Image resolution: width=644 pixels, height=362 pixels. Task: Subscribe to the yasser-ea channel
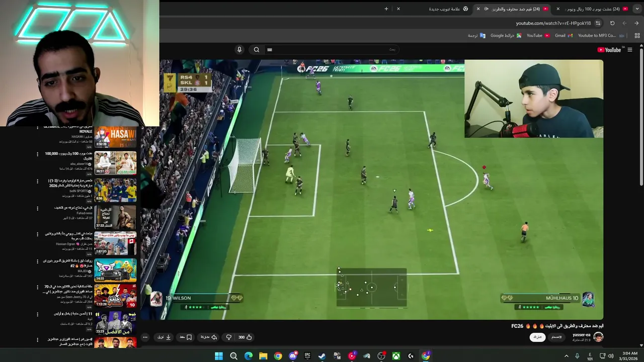(x=538, y=337)
